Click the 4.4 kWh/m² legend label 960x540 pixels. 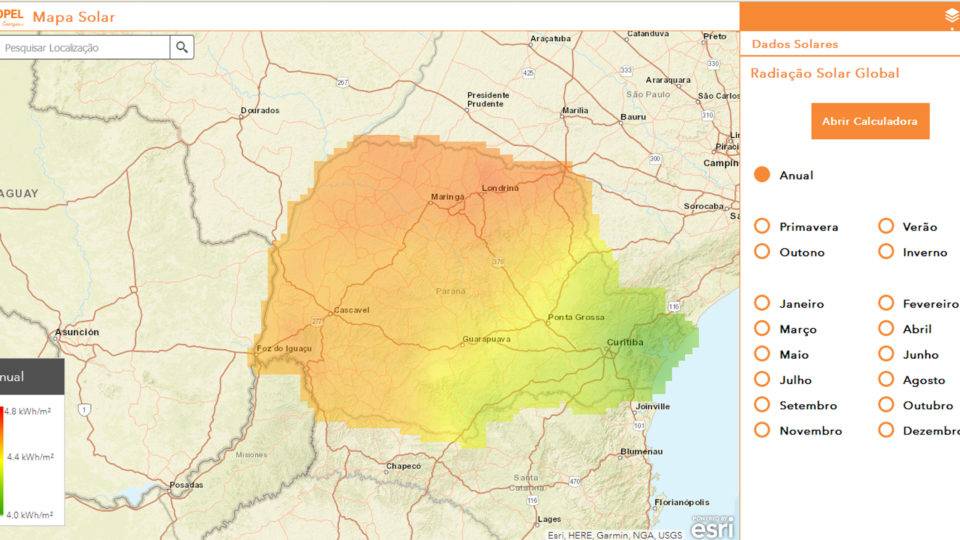31,457
